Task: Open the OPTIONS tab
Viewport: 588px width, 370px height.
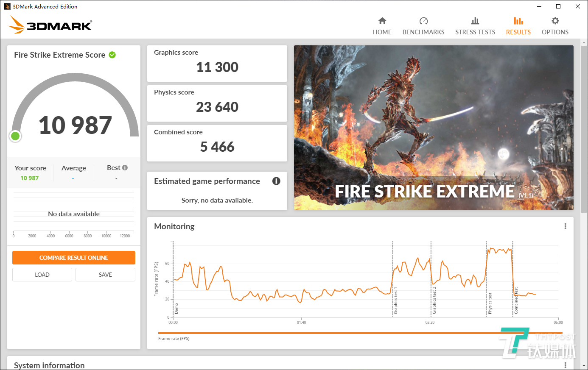Action: pyautogui.click(x=555, y=26)
